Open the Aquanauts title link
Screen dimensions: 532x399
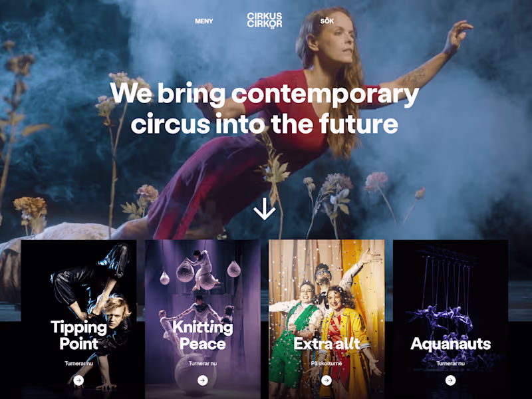coord(451,344)
